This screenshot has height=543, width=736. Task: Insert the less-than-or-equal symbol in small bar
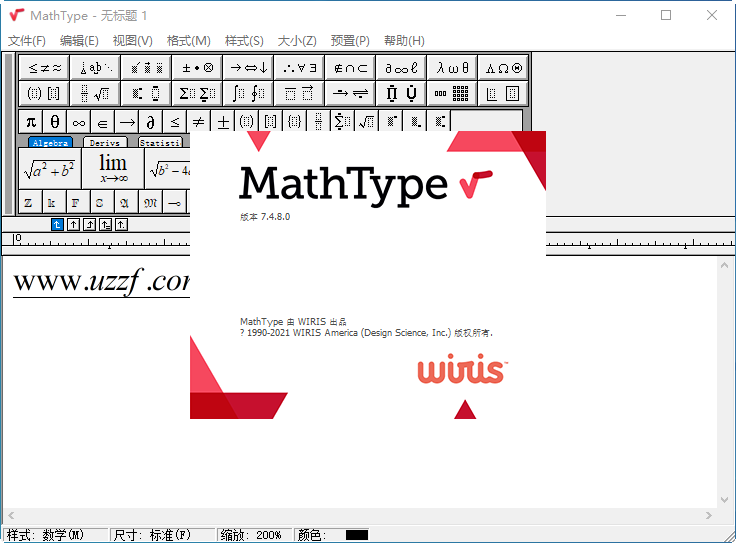(175, 122)
